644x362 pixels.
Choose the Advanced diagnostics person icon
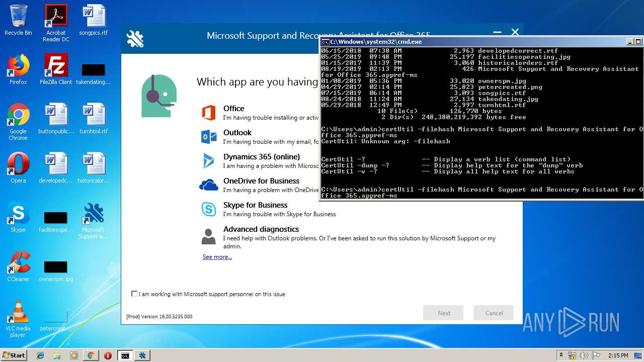[x=208, y=236]
